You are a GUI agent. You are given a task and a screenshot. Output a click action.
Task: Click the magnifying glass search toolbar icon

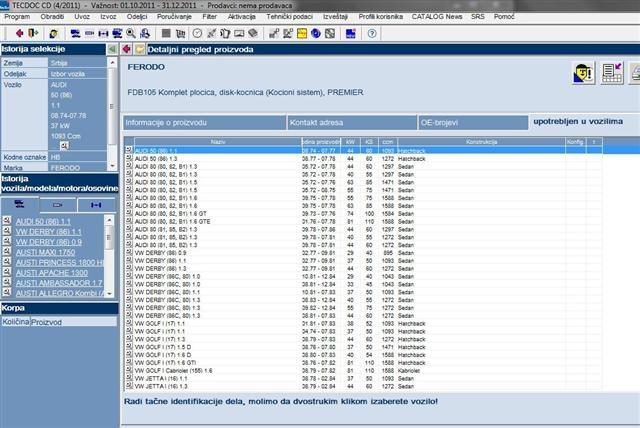pyautogui.click(x=131, y=33)
